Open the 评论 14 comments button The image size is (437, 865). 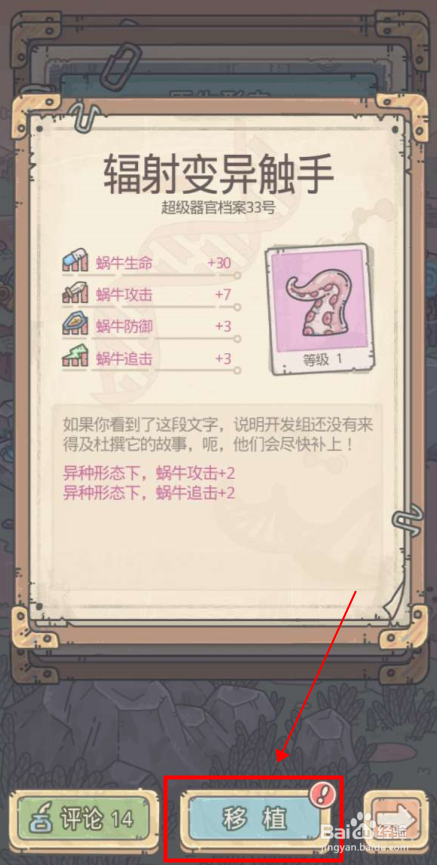pos(83,819)
